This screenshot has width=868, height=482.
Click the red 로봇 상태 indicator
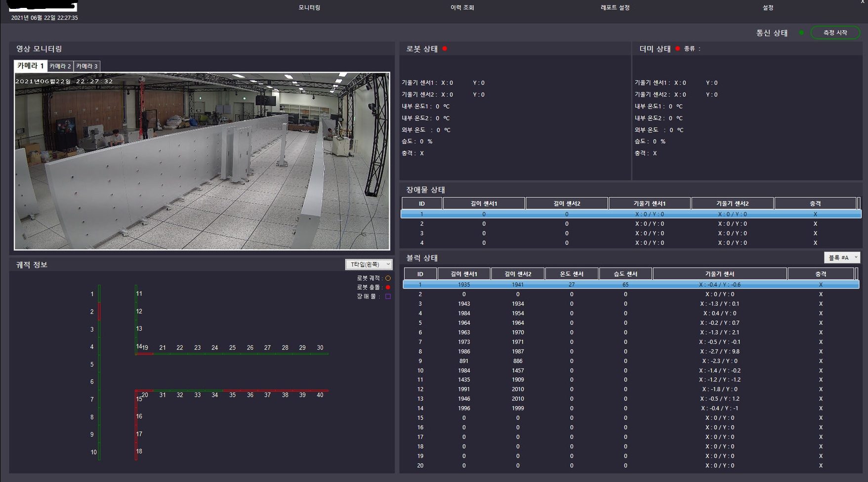pyautogui.click(x=445, y=48)
